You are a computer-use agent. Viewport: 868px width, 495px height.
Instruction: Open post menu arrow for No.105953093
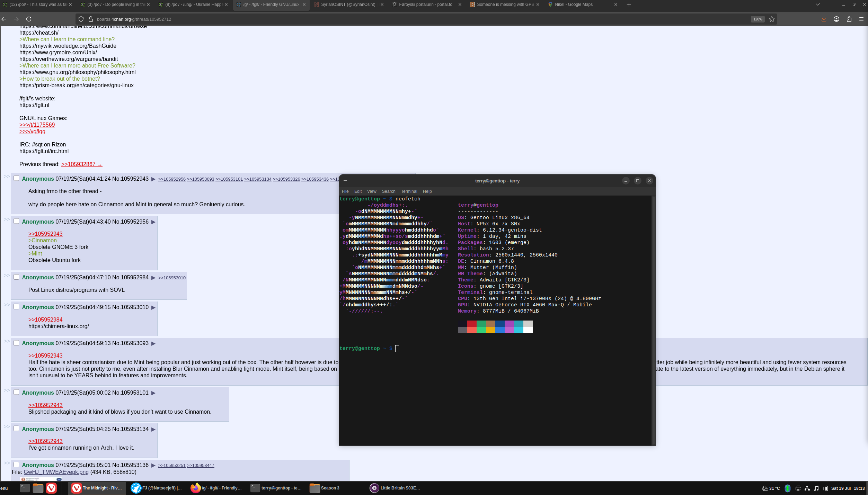tap(153, 343)
